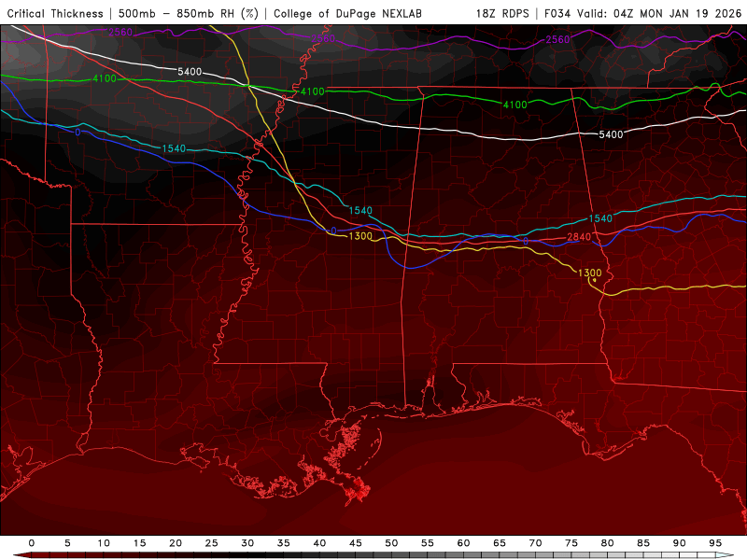This screenshot has width=747, height=560.
Task: Click colorbar value label 80
Action: pyautogui.click(x=607, y=543)
